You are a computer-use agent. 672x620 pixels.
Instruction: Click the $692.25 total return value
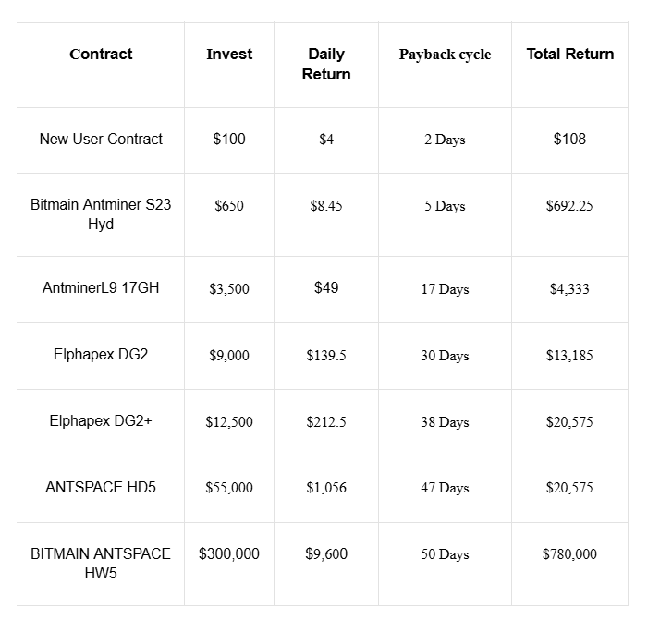(x=569, y=206)
